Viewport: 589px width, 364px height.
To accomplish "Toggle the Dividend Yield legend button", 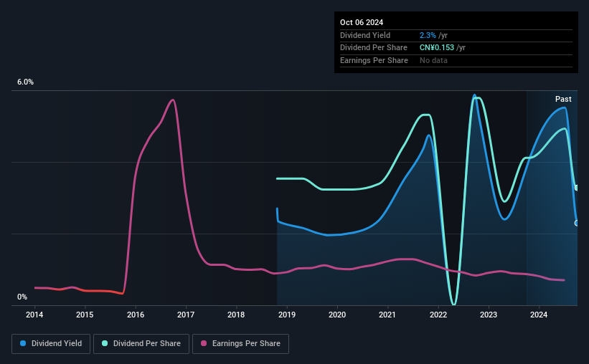I will pos(51,344).
